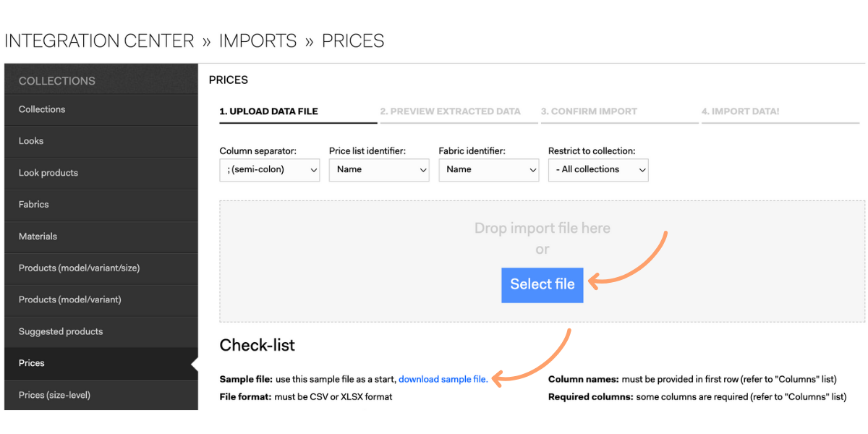This screenshot has width=868, height=434.
Task: Open the Import Data! step tab
Action: [x=779, y=112]
